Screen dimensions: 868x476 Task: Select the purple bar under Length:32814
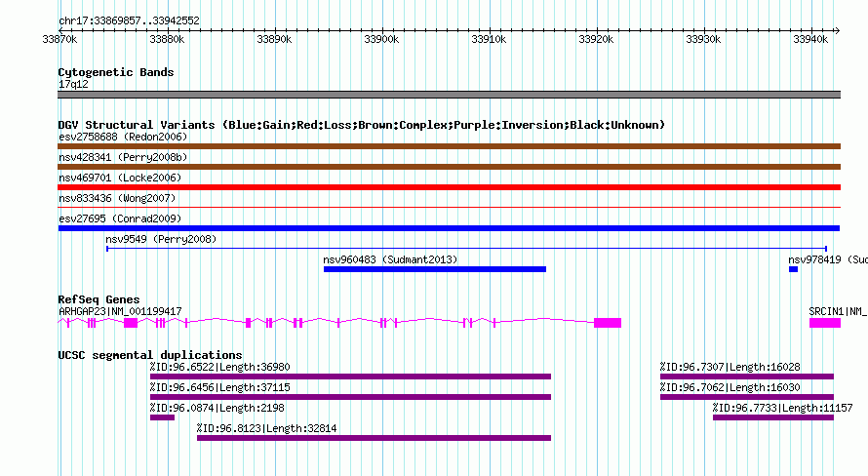point(375,438)
